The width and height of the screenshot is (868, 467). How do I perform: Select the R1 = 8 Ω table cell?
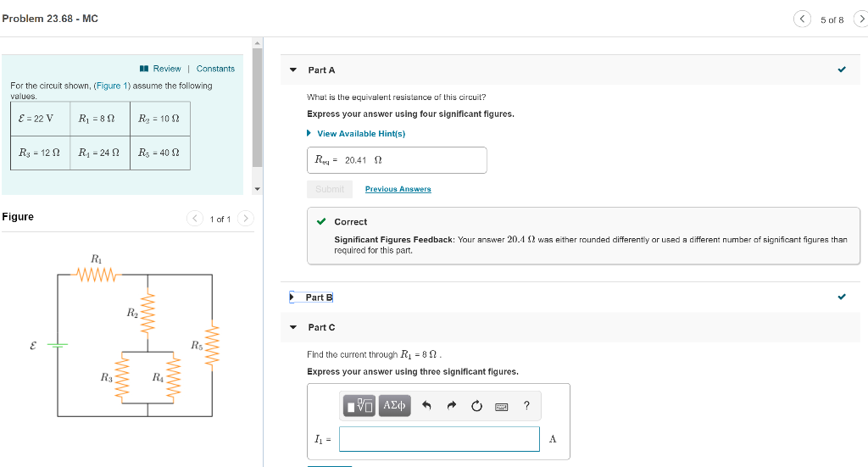click(100, 119)
